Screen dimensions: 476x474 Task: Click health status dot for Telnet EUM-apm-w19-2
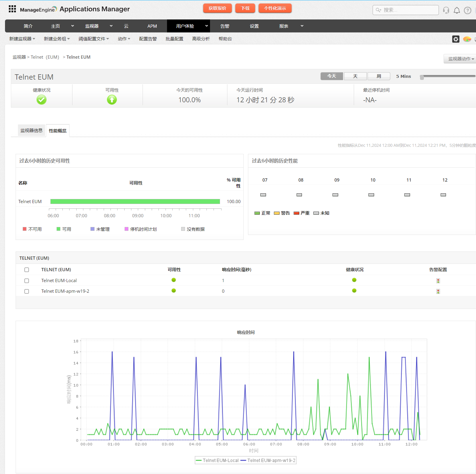pos(354,291)
